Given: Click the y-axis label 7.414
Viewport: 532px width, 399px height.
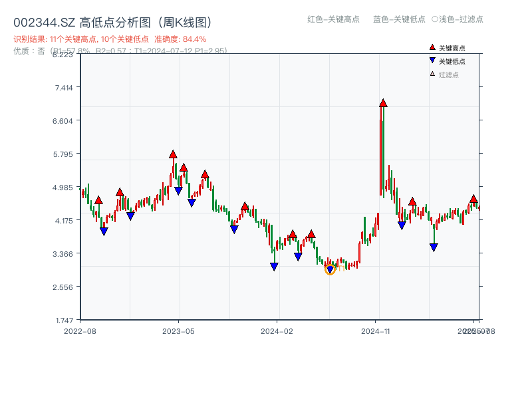Looking at the screenshot, I should [x=64, y=88].
